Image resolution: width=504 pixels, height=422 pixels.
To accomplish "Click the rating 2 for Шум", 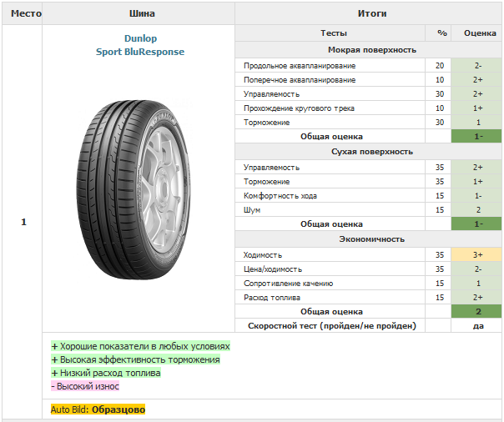I will pos(476,209).
